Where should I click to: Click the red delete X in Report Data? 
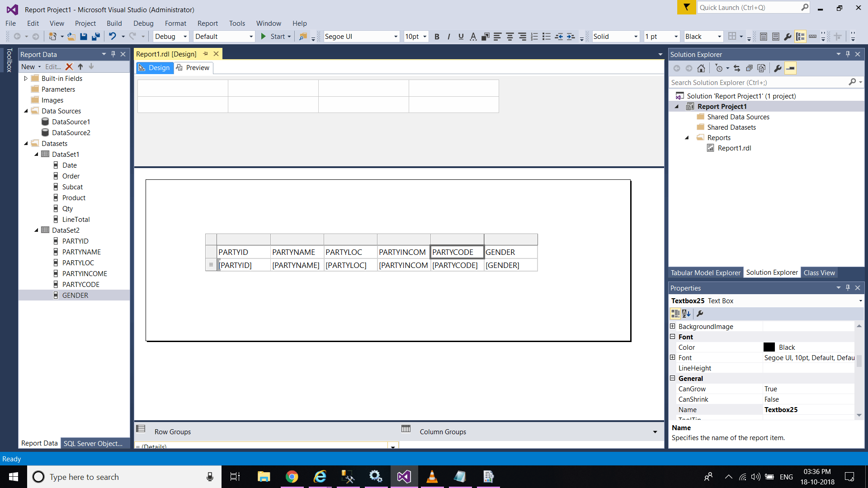coord(69,66)
